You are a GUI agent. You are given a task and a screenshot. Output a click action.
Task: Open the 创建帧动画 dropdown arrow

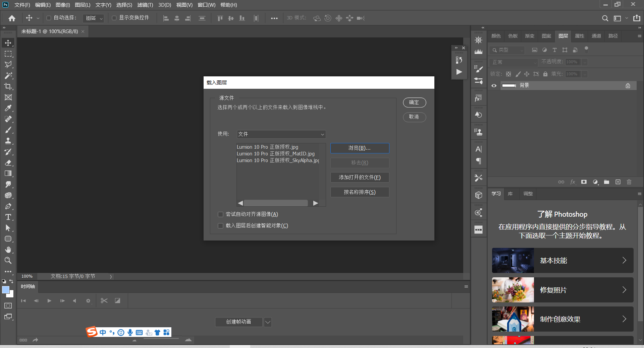tap(267, 322)
